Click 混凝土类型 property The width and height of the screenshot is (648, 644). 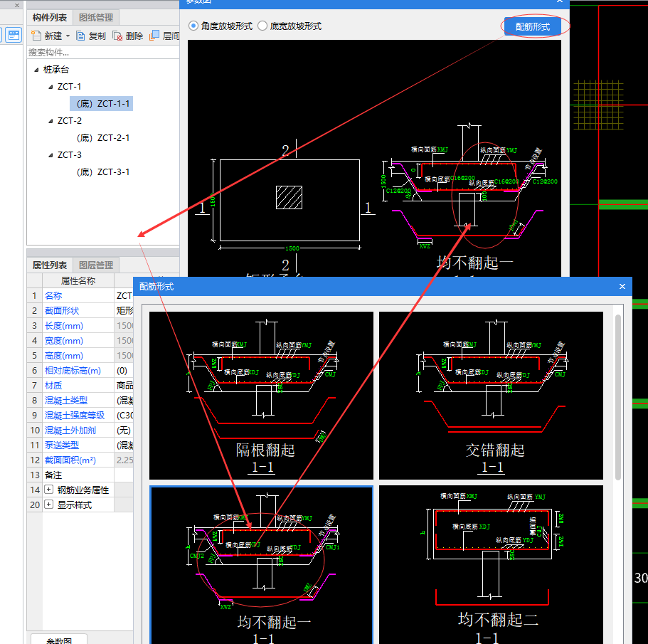click(x=66, y=401)
